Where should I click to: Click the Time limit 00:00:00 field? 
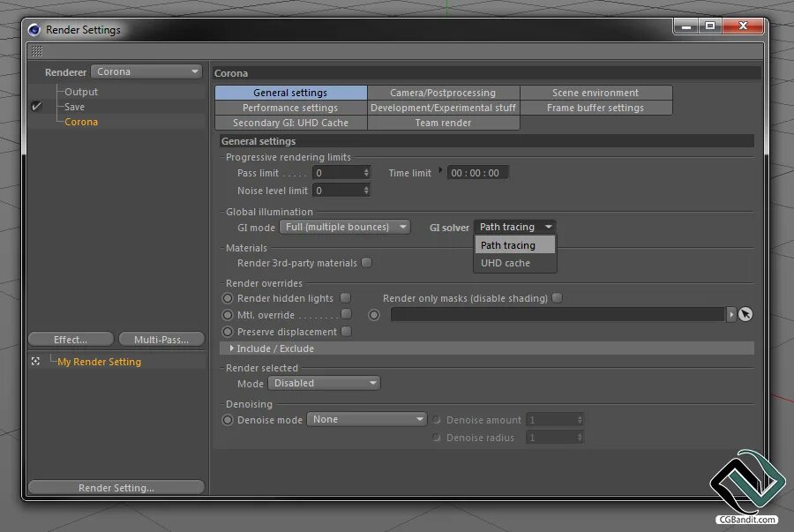[477, 173]
